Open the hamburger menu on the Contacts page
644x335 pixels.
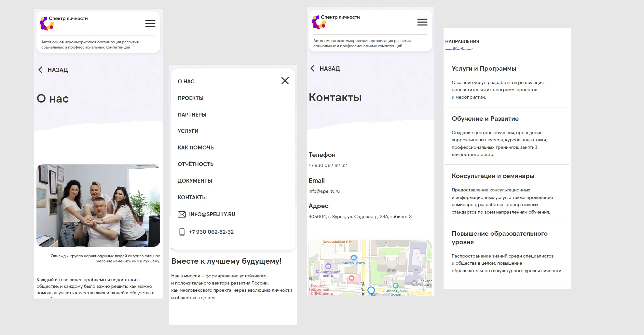coord(422,22)
